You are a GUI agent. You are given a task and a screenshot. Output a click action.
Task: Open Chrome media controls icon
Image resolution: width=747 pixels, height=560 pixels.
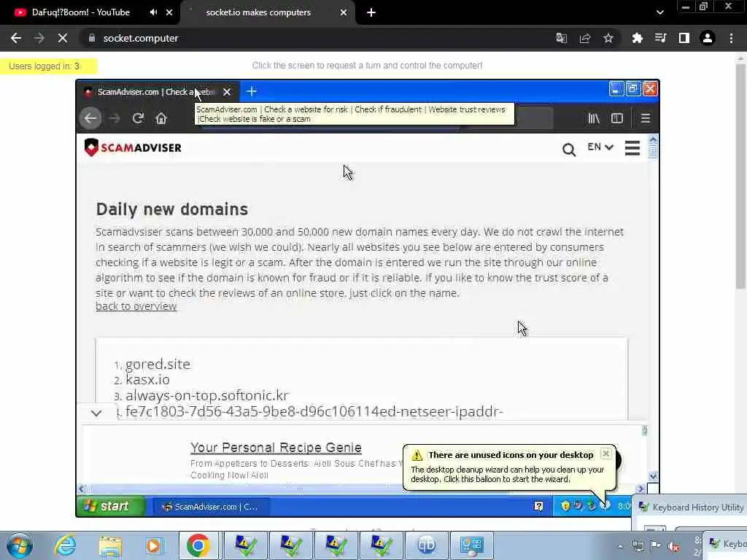(661, 38)
